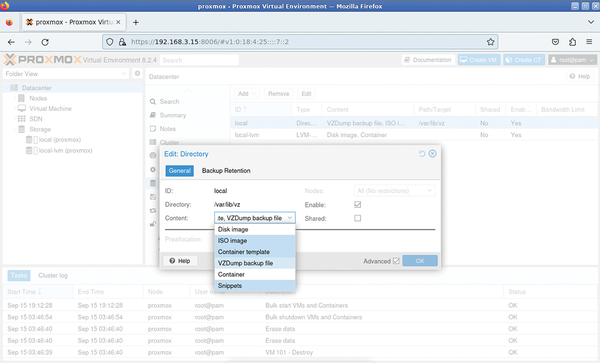The height and width of the screenshot is (363, 600).
Task: Select Disk image in content list
Action: [255, 229]
